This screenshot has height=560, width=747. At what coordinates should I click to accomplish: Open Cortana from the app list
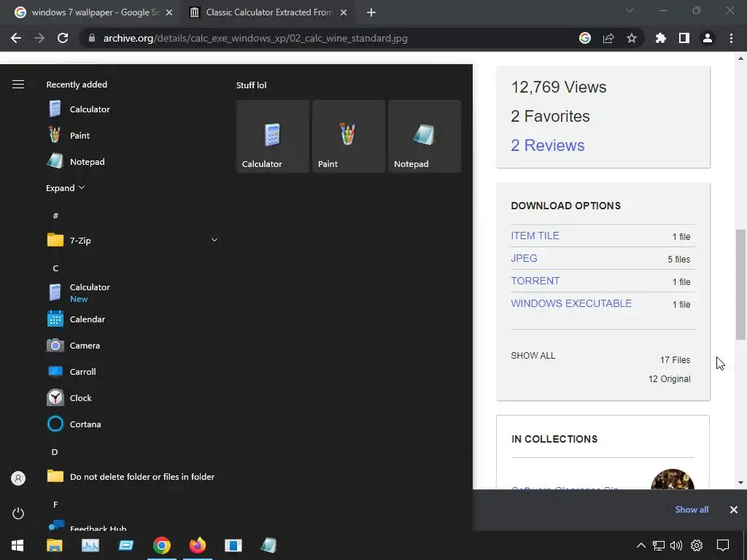pyautogui.click(x=133, y=424)
